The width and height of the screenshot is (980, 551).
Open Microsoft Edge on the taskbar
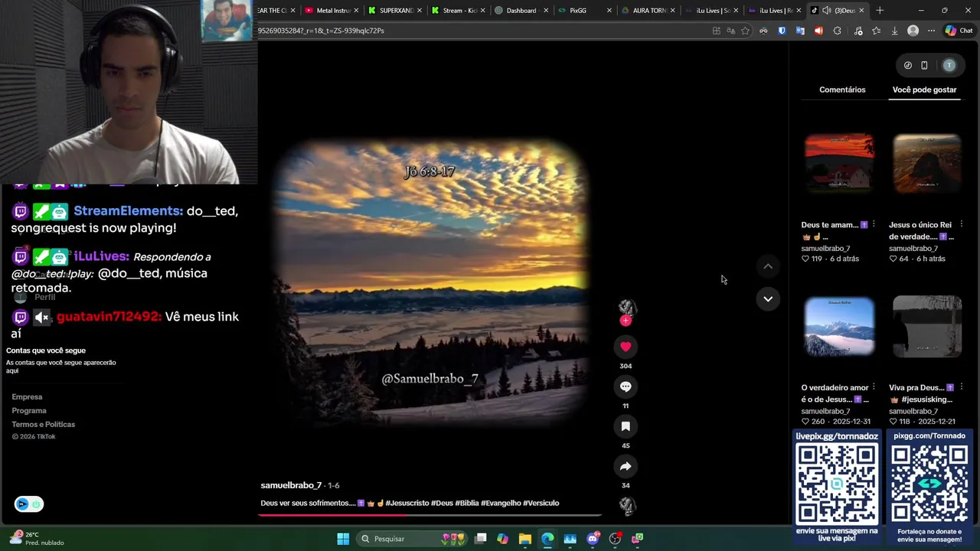(547, 539)
